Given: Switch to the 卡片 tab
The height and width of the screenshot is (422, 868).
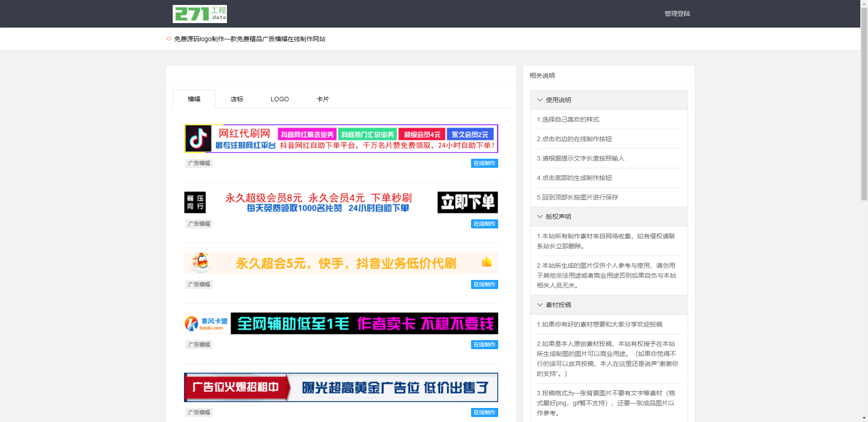Looking at the screenshot, I should 323,99.
